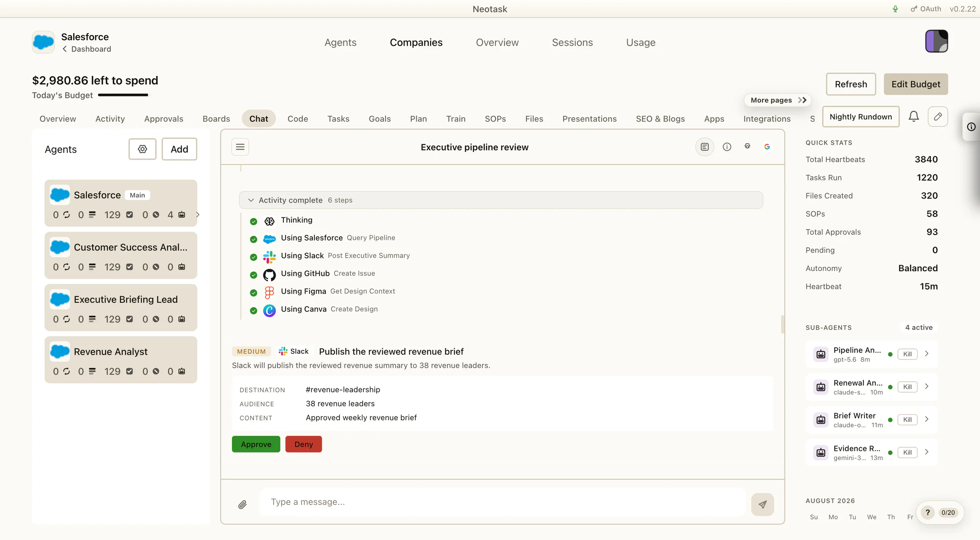Click Brief Writer sub-agent robot icon
The image size is (980, 540).
click(821, 420)
